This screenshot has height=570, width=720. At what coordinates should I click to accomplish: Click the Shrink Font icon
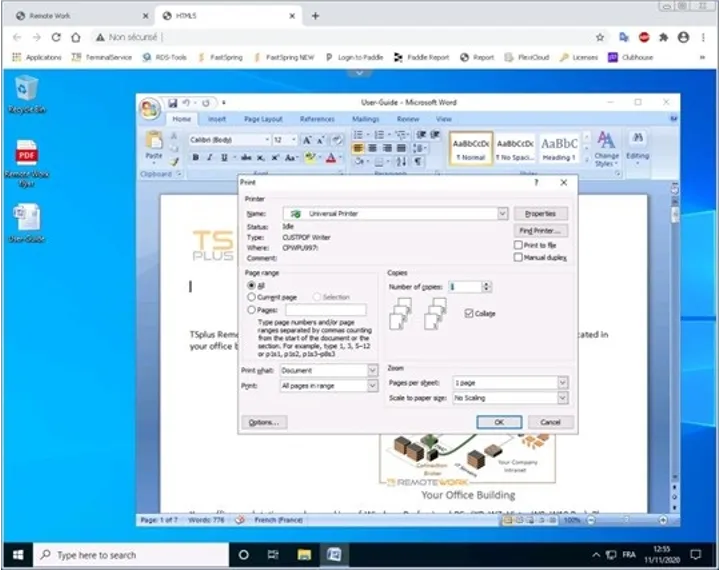(x=321, y=140)
